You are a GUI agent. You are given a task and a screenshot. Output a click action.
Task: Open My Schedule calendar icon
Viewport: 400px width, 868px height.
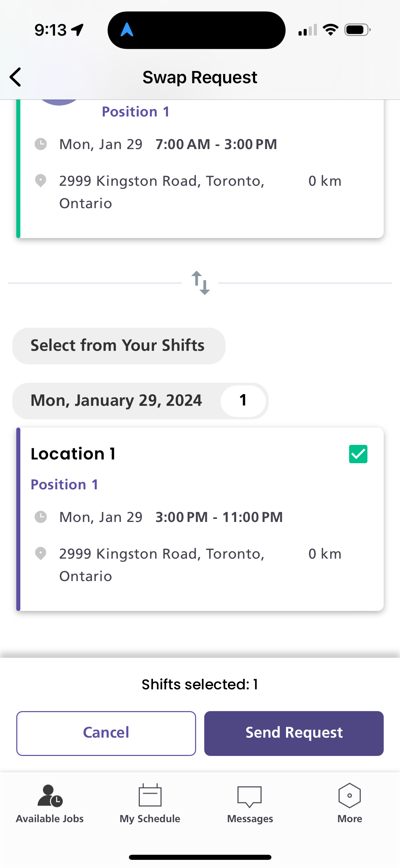pyautogui.click(x=150, y=795)
